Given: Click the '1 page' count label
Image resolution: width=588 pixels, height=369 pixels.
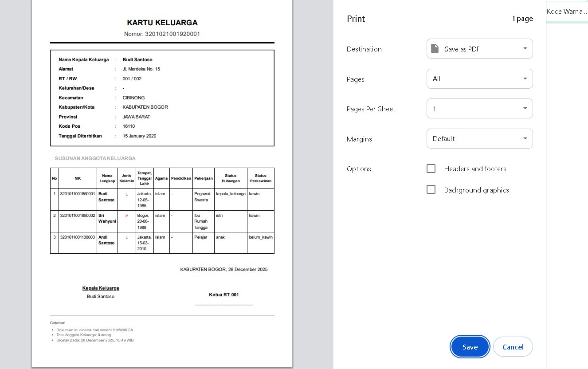Looking at the screenshot, I should (522, 19).
